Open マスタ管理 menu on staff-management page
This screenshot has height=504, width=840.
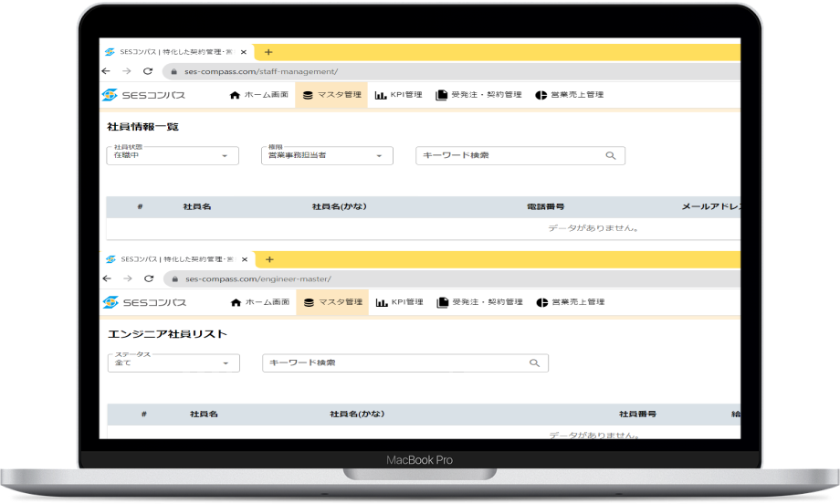[331, 95]
